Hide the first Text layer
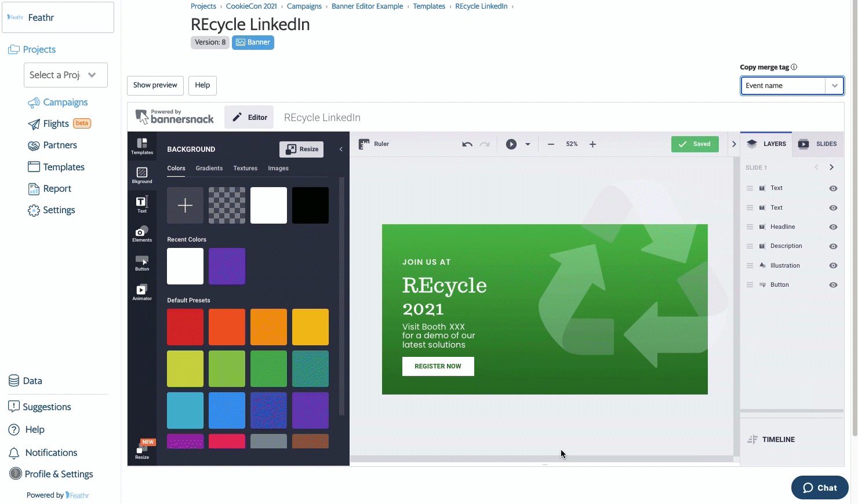 pyautogui.click(x=833, y=188)
